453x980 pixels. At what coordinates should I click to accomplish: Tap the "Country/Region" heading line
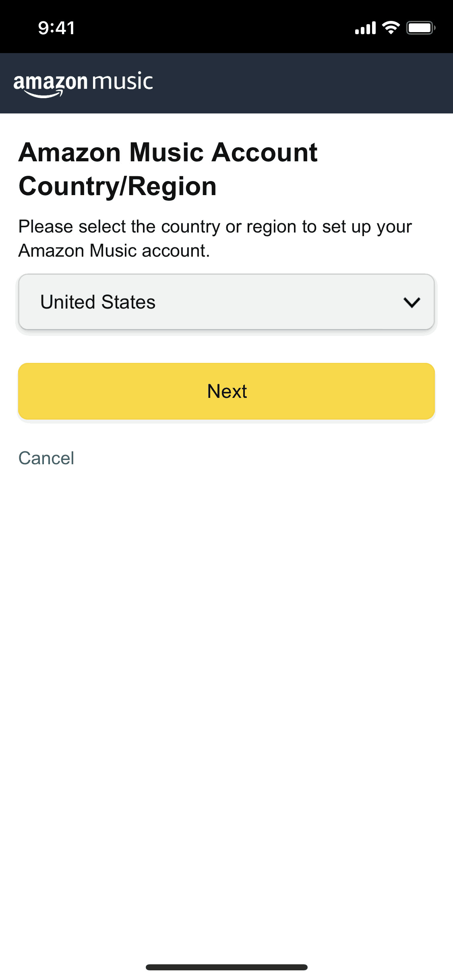(118, 186)
